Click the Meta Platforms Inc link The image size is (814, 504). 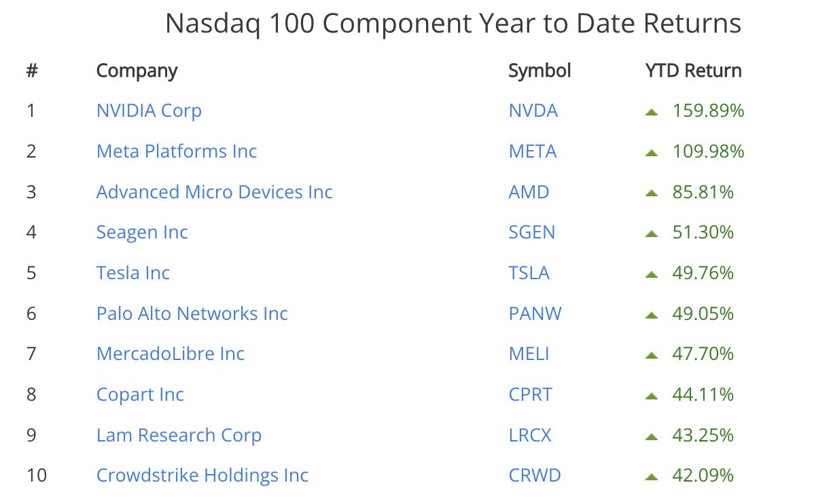[x=177, y=151]
